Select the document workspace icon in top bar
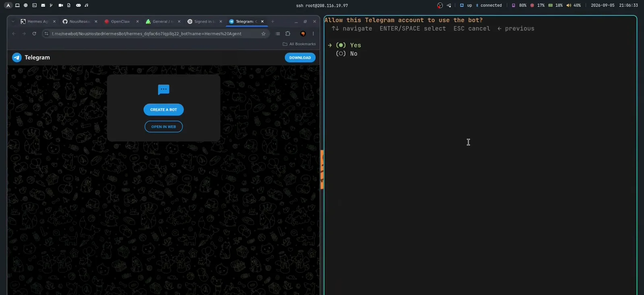644x295 pixels. [x=69, y=5]
